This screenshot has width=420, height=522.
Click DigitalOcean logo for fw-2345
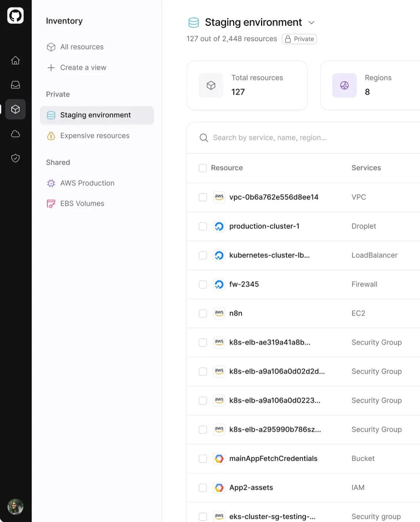click(x=219, y=284)
